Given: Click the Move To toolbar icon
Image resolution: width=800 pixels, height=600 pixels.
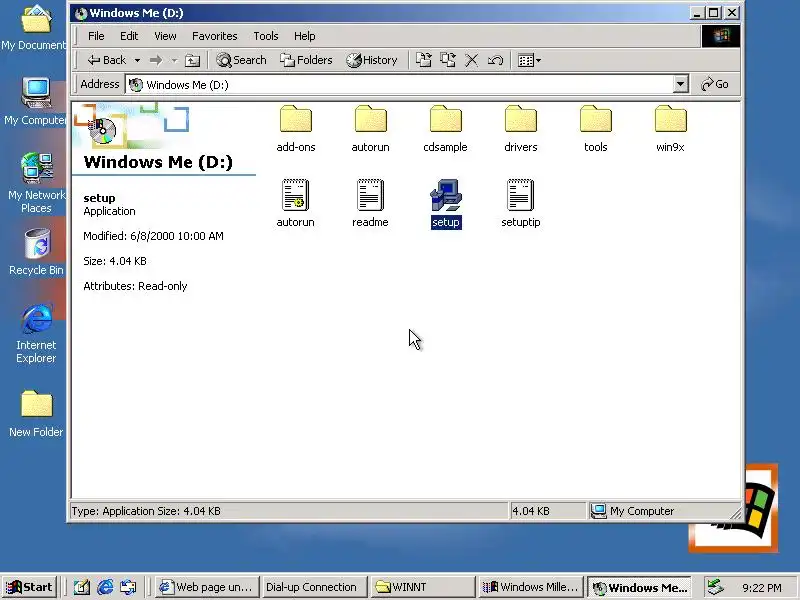Looking at the screenshot, I should pos(423,60).
